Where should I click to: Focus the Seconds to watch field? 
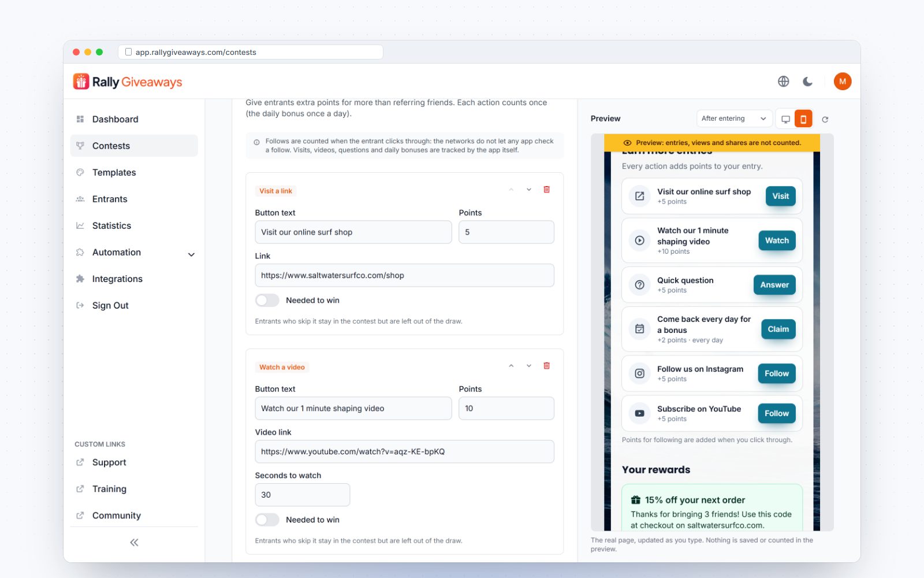302,495
